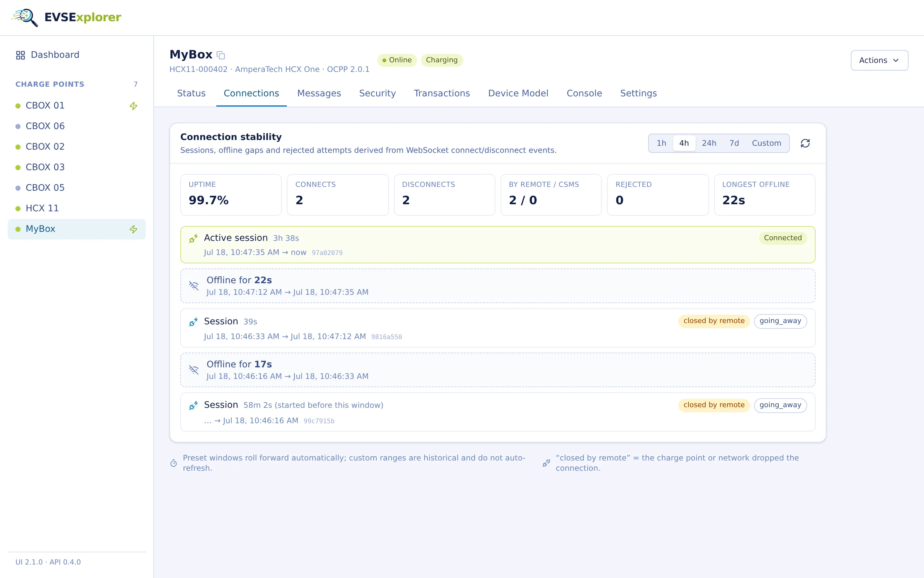
Task: Click the CHARGE POINTS section header
Action: [x=50, y=84]
